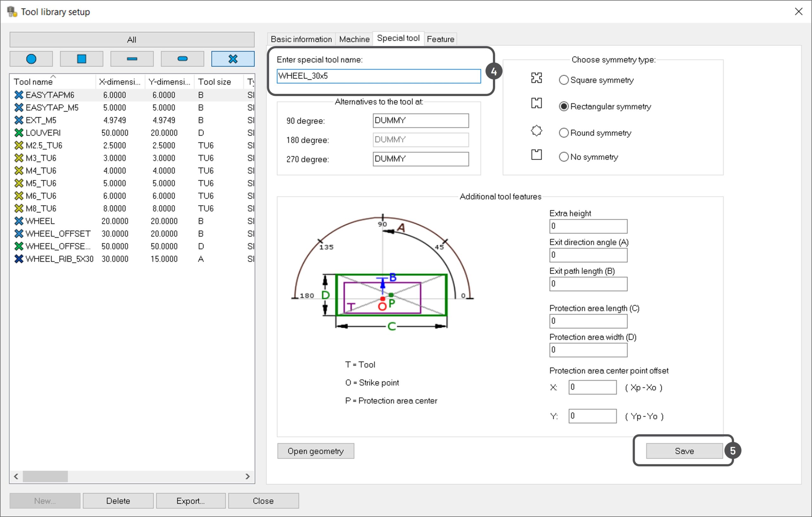Filter tools by rectangle shape icon
This screenshot has width=812, height=517.
coord(132,59)
